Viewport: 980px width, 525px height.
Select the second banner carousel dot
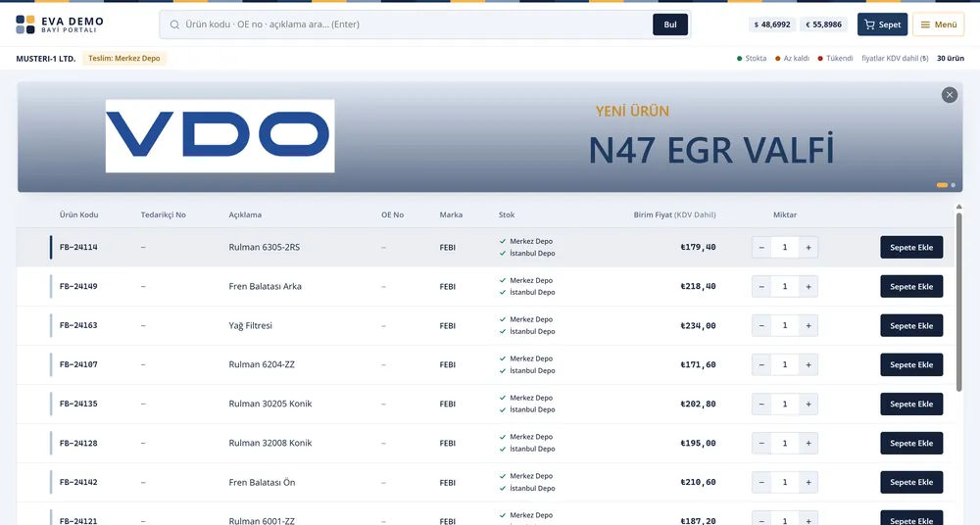point(954,185)
